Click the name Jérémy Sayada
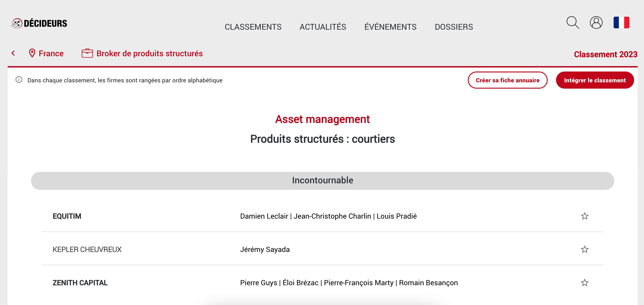644x305 pixels. tap(265, 249)
